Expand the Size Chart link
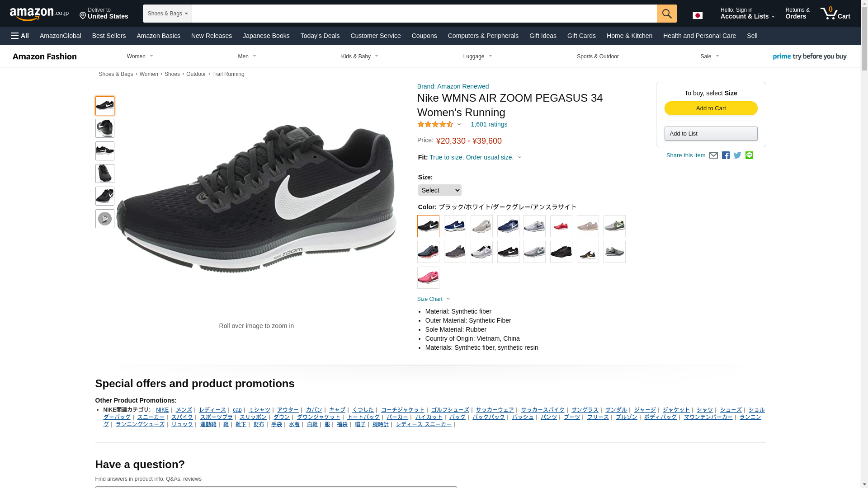 click(434, 299)
